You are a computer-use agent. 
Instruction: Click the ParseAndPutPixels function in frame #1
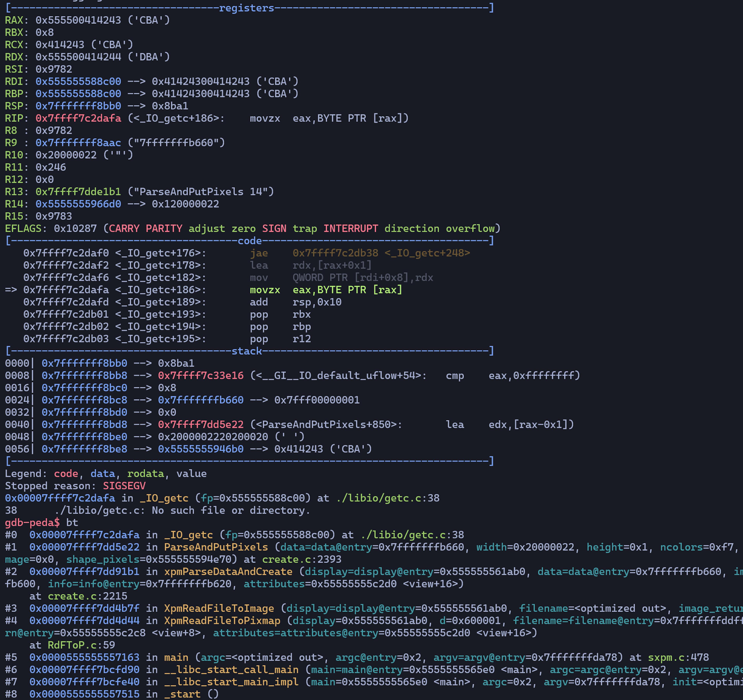tap(216, 547)
